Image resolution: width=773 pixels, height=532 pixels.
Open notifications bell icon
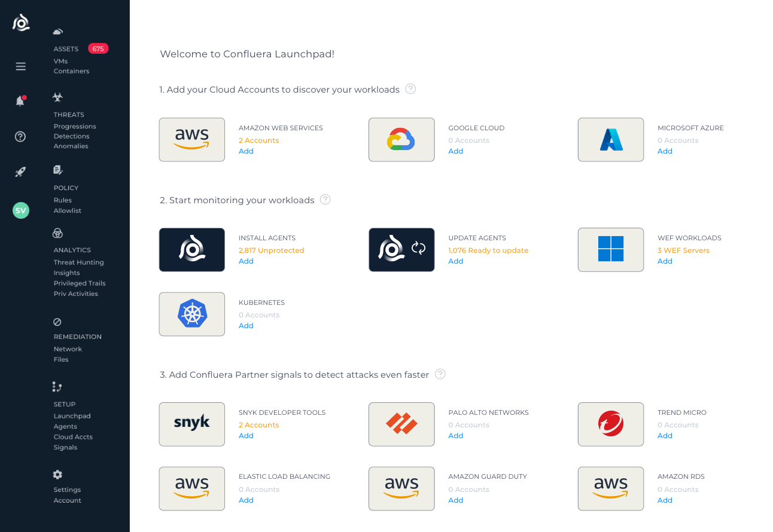pyautogui.click(x=20, y=101)
